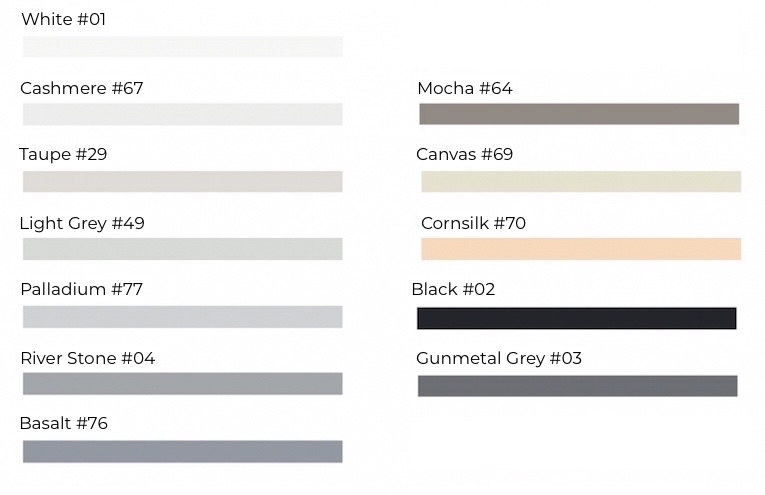The height and width of the screenshot is (495, 765).
Task: Select the "Black #02" text label
Action: point(453,289)
